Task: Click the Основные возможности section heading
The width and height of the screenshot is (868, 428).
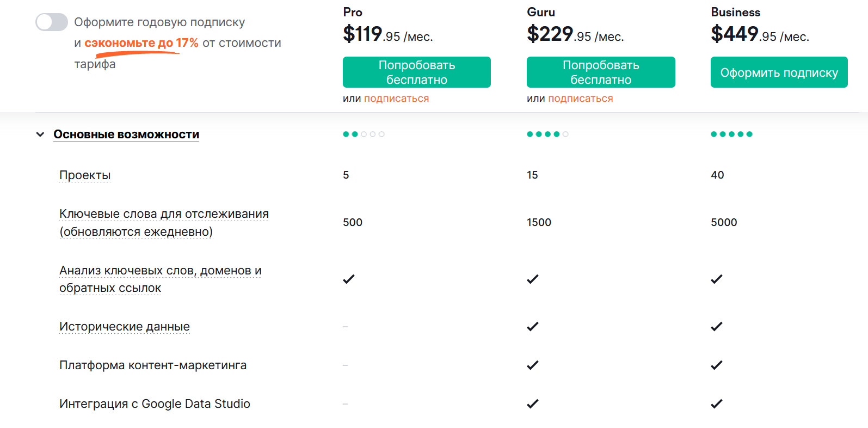Action: 126,134
